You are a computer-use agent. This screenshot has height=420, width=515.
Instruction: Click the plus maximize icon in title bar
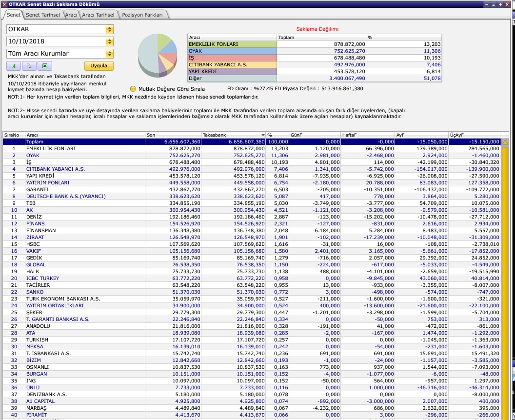[500, 4]
